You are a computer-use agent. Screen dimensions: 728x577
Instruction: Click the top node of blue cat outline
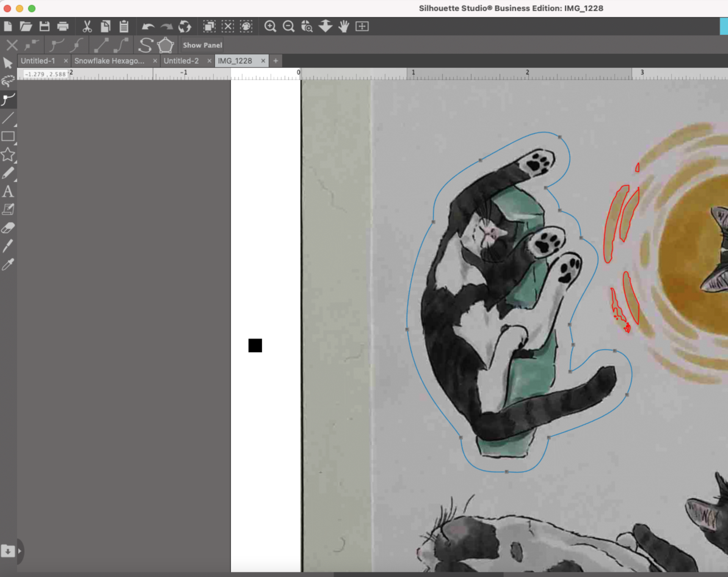(x=560, y=137)
